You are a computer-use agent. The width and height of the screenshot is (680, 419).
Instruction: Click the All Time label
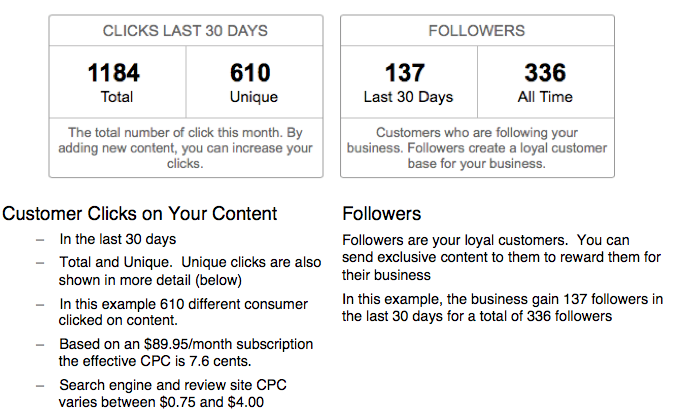(545, 97)
